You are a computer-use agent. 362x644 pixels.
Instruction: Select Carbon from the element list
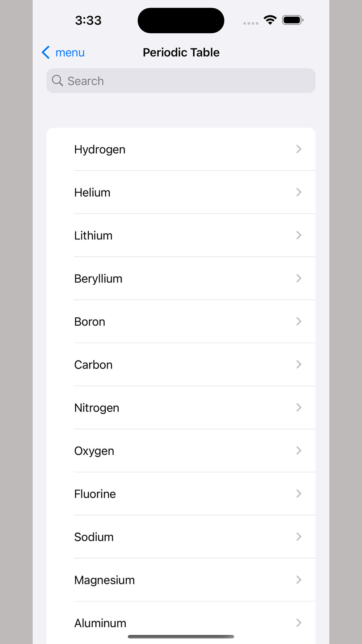coord(181,364)
